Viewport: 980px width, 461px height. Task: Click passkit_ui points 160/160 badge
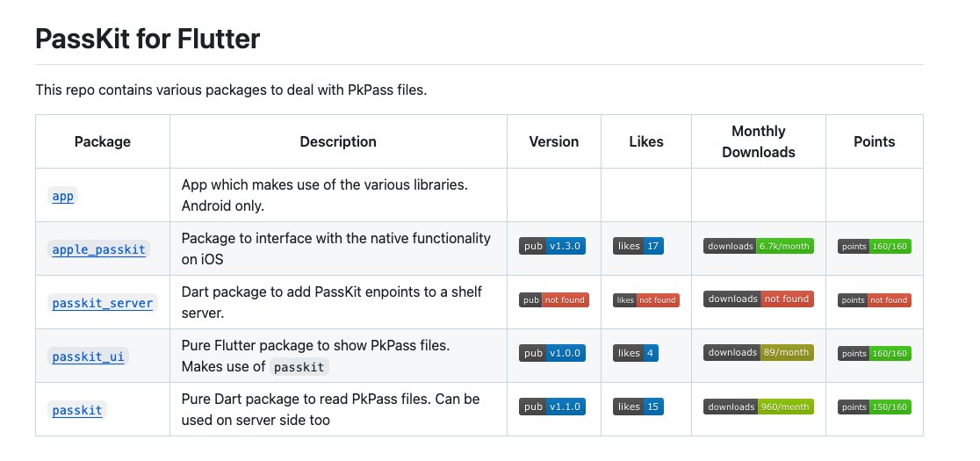point(875,354)
